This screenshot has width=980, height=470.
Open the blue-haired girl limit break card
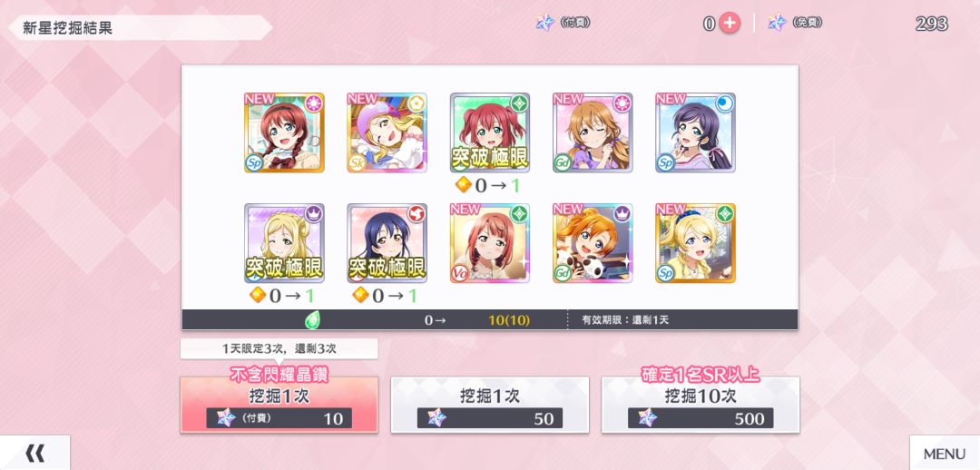[387, 243]
